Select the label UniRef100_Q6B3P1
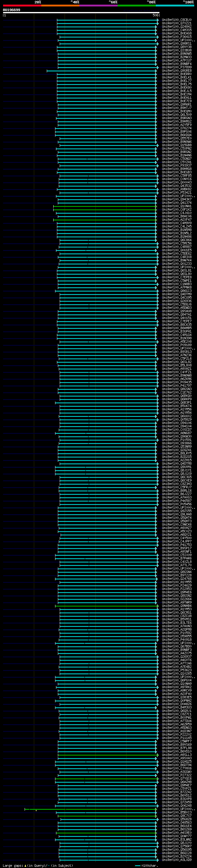197x868 pixels. (176, 403)
